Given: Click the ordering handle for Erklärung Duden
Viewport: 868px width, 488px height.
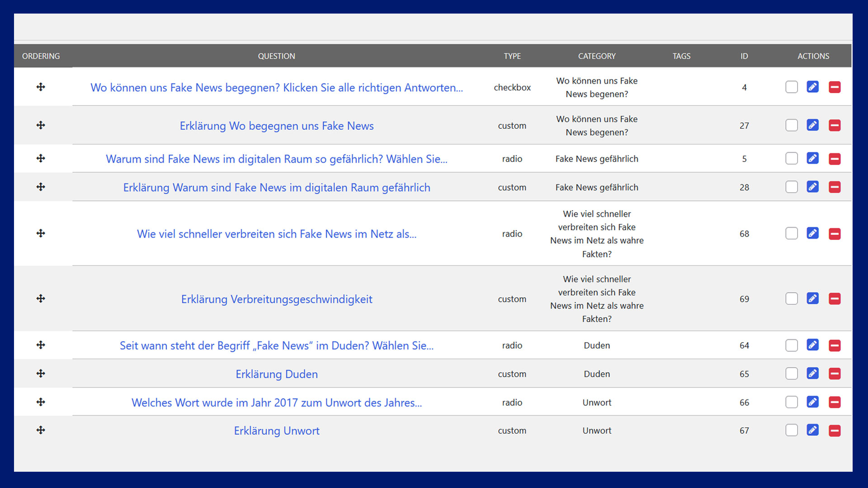Looking at the screenshot, I should click(41, 373).
